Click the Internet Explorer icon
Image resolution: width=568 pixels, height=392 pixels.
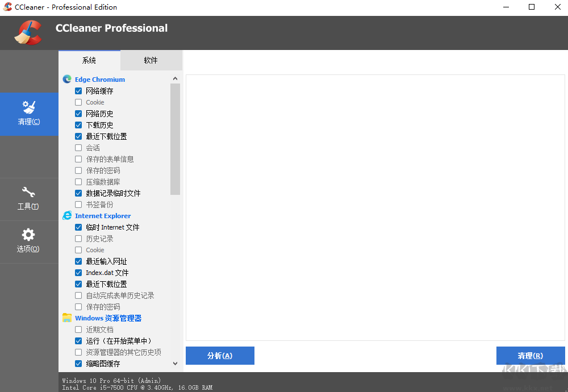coord(66,215)
